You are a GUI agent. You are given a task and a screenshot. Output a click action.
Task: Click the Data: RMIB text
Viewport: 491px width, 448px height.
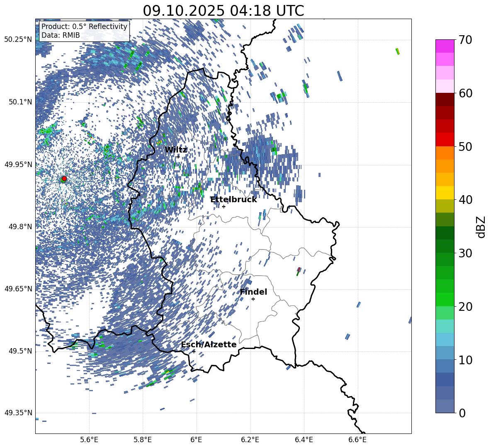tap(61, 35)
